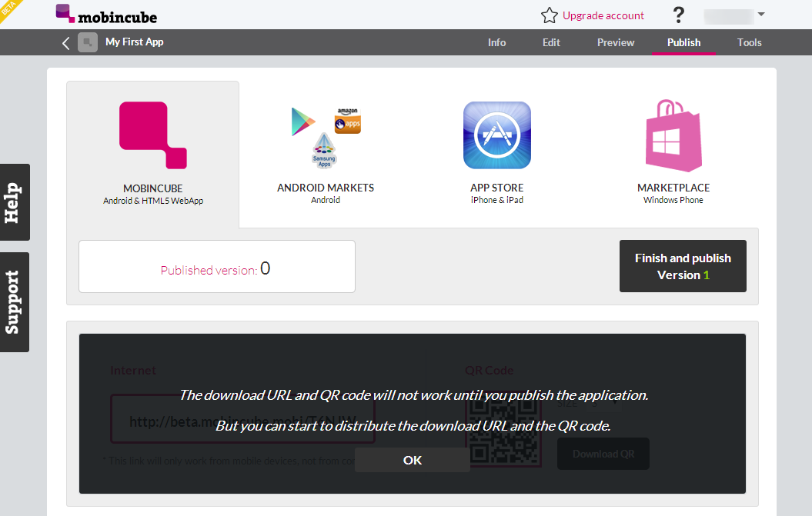Click the APP STORE label
This screenshot has height=516, width=812.
pyautogui.click(x=496, y=188)
